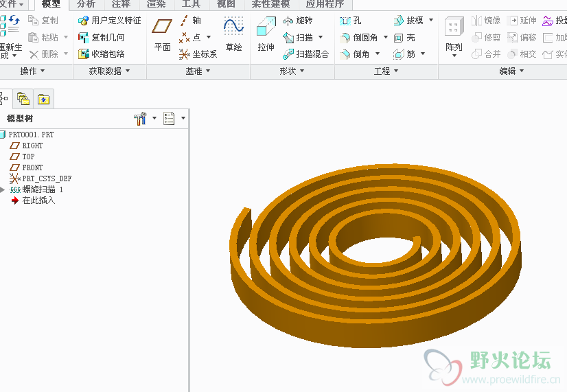
Task: Switch to the folder browser tab
Action: click(23, 99)
